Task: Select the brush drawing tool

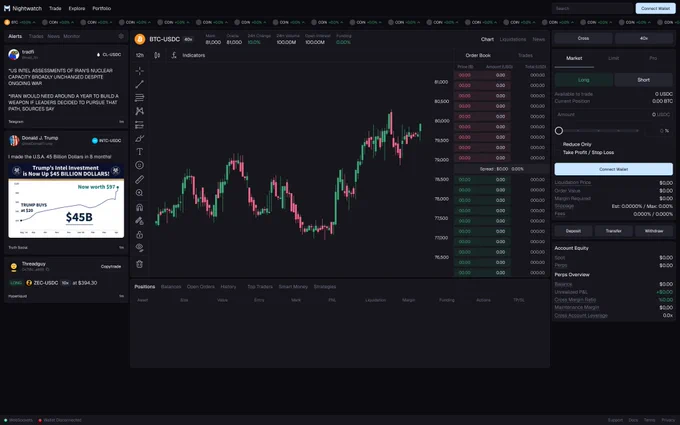Action: tap(139, 138)
